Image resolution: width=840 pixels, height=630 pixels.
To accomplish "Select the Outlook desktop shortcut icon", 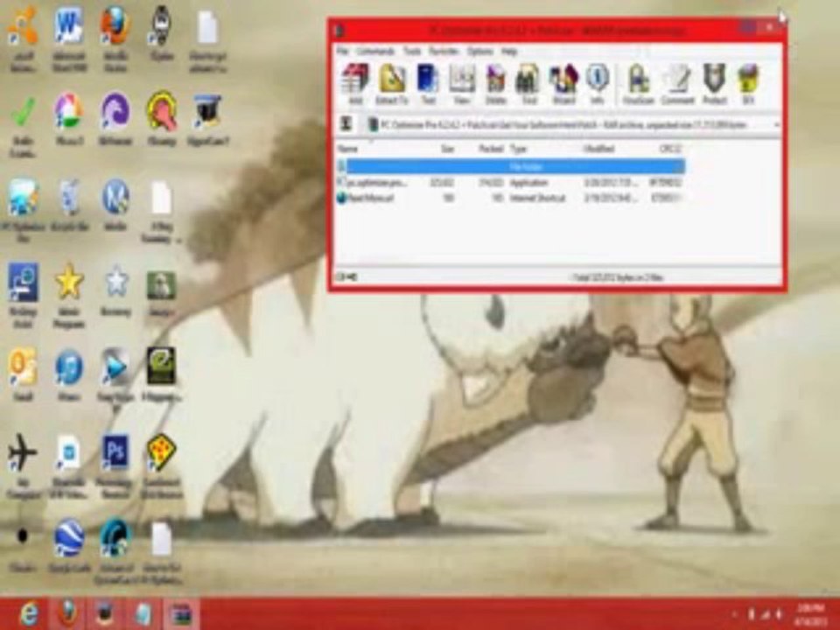I will coord(23,374).
